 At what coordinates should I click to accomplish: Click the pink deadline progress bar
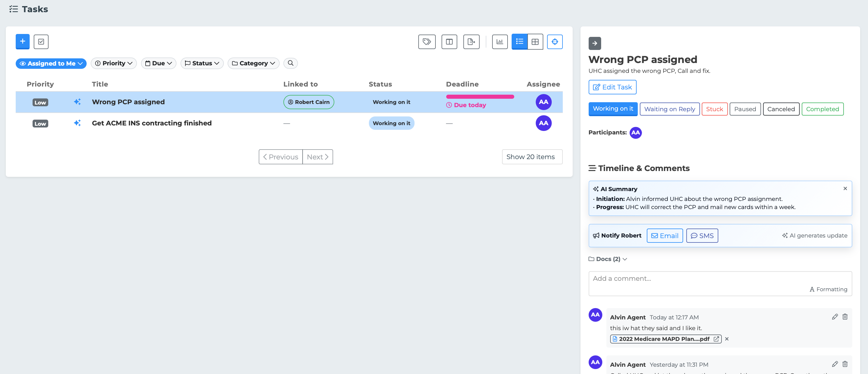pos(480,97)
